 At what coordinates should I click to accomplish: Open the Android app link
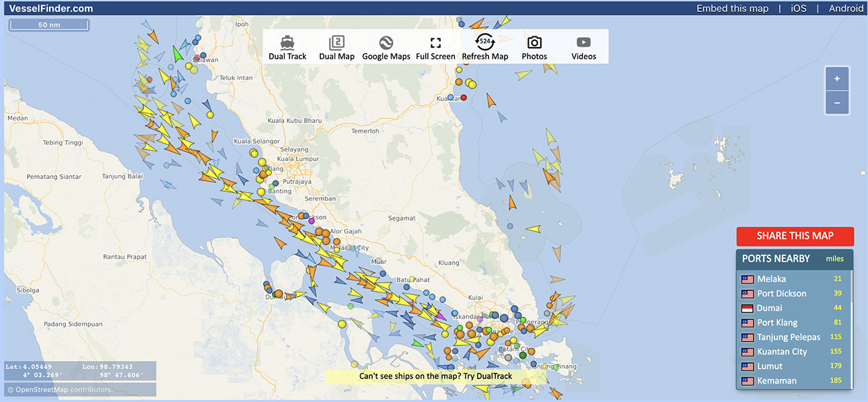[x=846, y=9]
